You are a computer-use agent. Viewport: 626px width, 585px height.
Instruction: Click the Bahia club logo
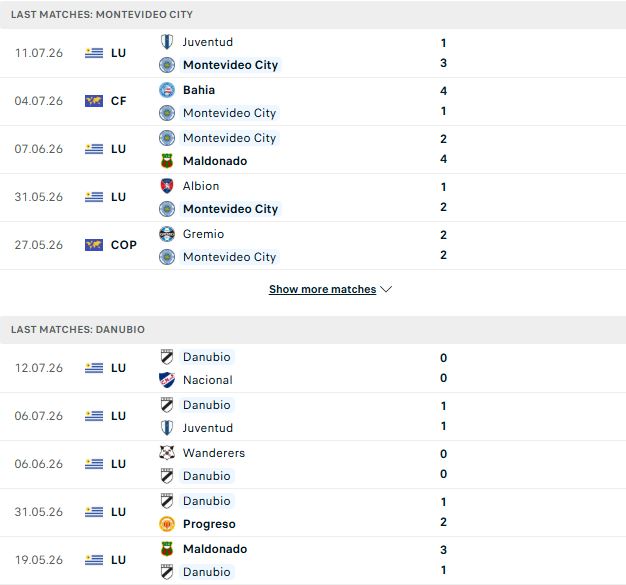point(166,90)
